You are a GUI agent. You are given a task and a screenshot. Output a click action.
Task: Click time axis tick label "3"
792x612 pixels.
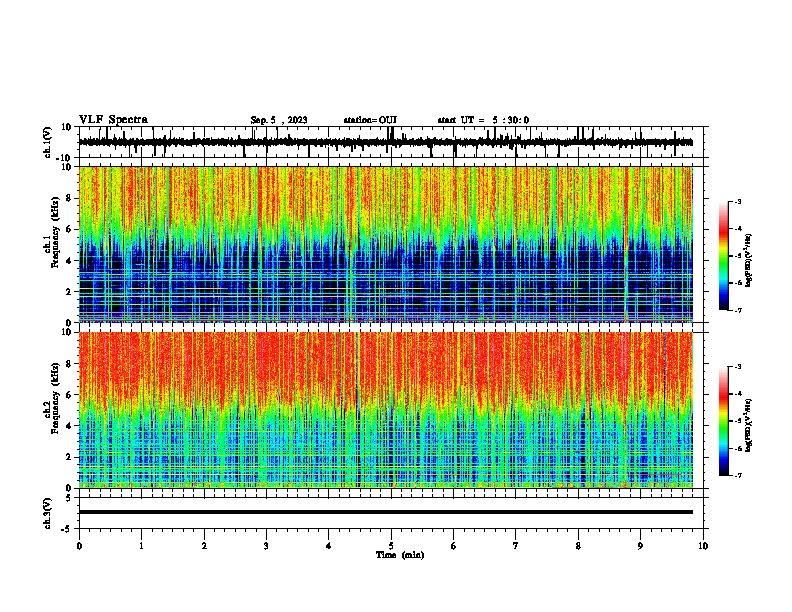pyautogui.click(x=266, y=546)
